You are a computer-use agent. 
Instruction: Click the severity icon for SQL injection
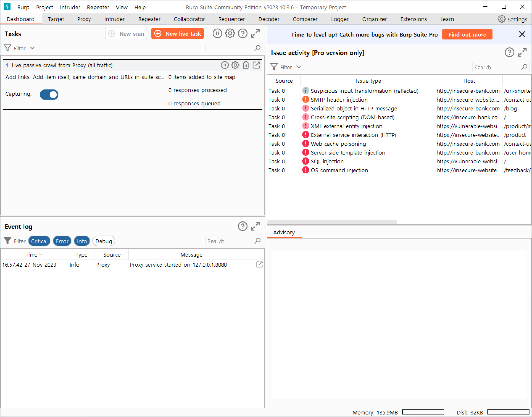pyautogui.click(x=305, y=161)
